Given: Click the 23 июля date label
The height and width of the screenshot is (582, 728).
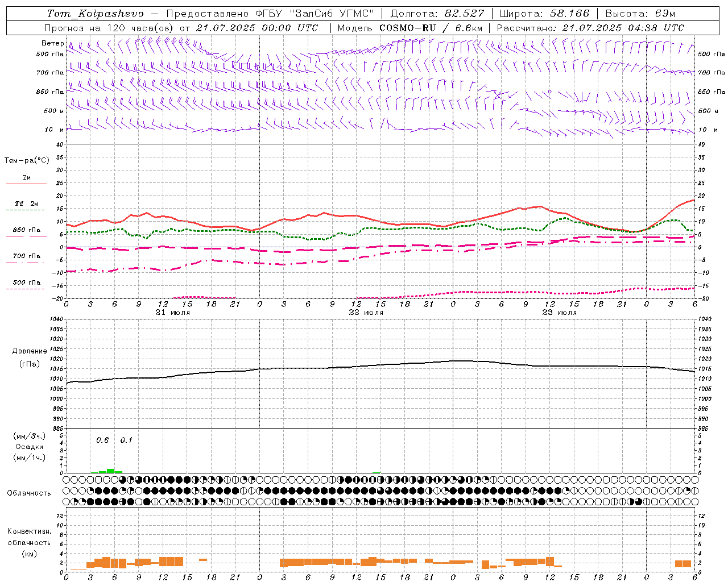Looking at the screenshot, I should tap(560, 313).
